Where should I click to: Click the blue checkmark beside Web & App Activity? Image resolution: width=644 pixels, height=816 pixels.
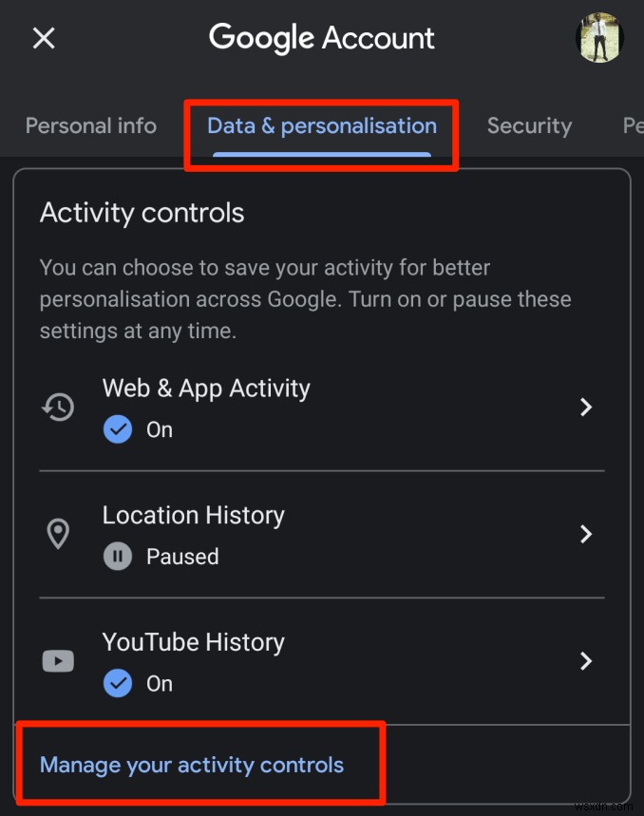(x=117, y=429)
